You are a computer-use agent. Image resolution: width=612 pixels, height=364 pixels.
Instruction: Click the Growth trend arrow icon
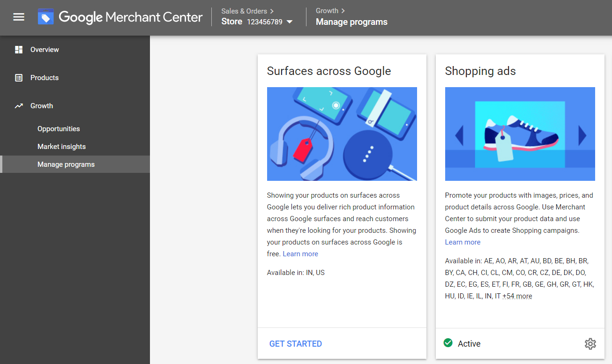pyautogui.click(x=19, y=106)
